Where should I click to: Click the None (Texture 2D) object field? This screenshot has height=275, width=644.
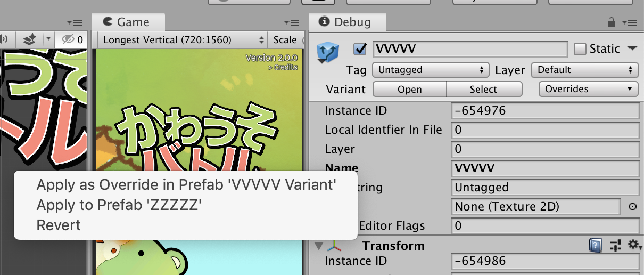(535, 206)
